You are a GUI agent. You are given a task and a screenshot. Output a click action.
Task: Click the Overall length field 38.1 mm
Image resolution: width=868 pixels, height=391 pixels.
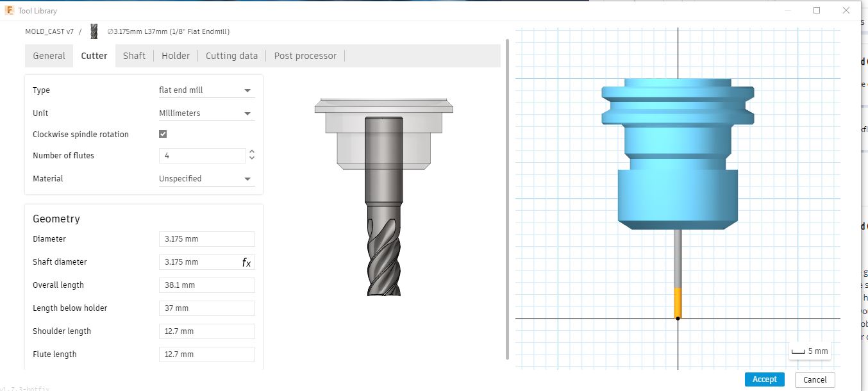click(x=206, y=285)
